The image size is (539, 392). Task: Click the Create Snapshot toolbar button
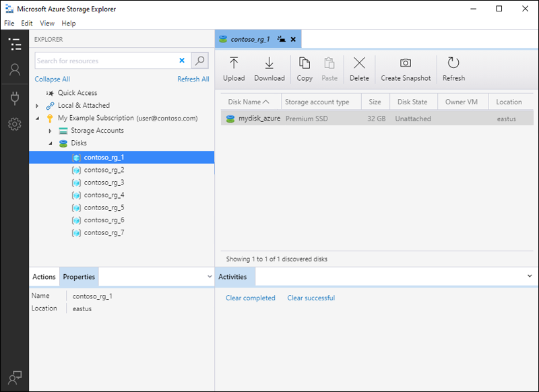[406, 69]
